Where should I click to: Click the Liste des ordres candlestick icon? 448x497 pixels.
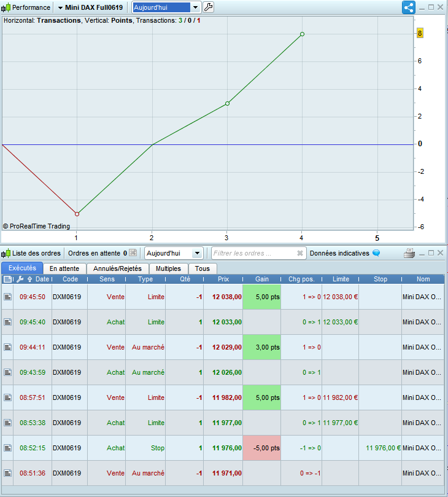[6, 253]
